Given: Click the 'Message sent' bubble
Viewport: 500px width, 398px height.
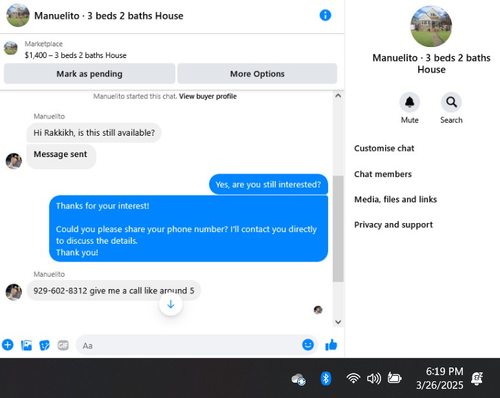Looking at the screenshot, I should [61, 156].
